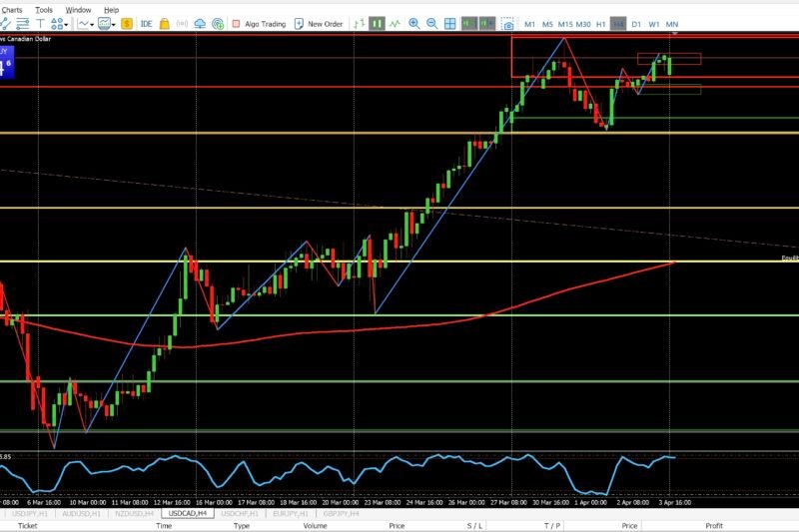
Task: Switch to the EURJPY,H1 chart tab
Action: (x=291, y=514)
